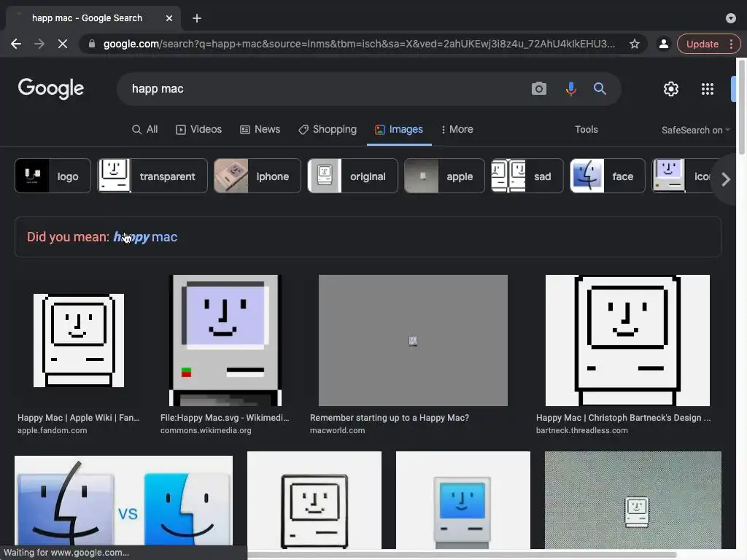Screen dimensions: 747x560
Task: Start voice search with the microphone
Action: (570, 88)
